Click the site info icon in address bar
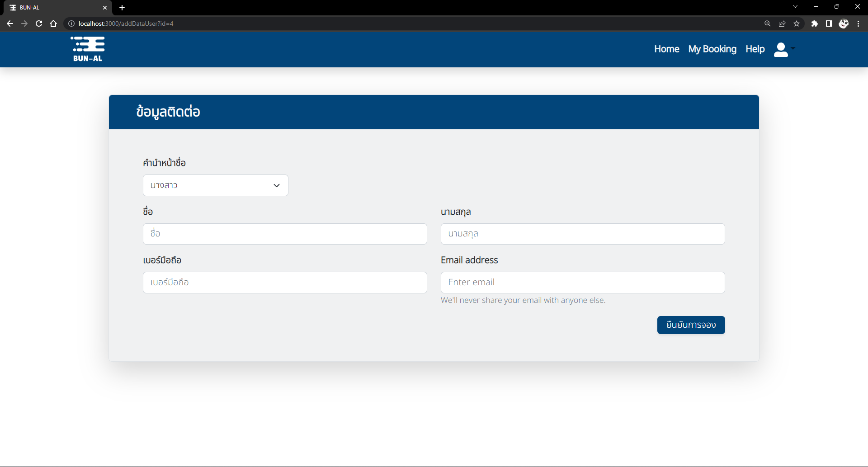Viewport: 868px width, 467px height. coord(71,24)
